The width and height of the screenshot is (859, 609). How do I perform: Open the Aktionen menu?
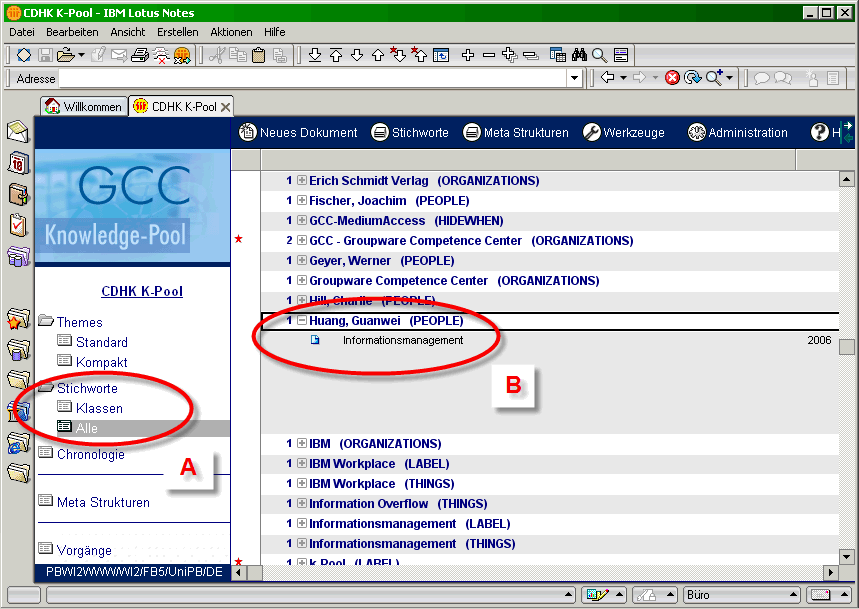(x=231, y=32)
